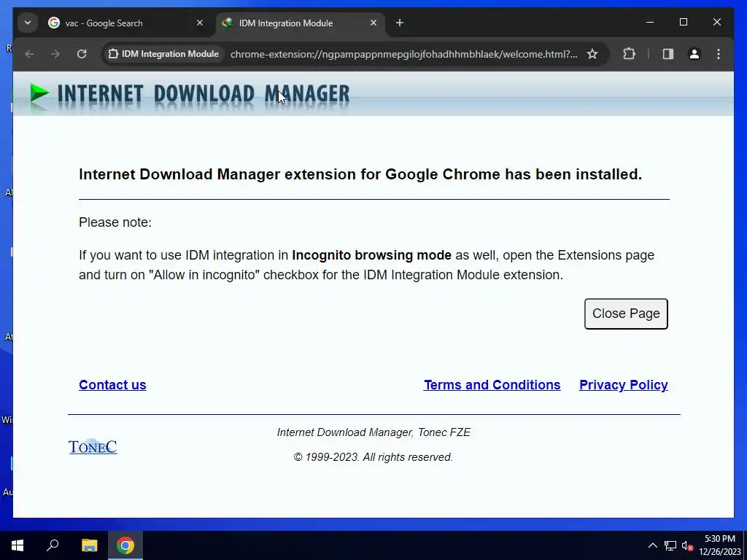Click the installed heading text
This screenshot has height=560, width=747.
[360, 174]
